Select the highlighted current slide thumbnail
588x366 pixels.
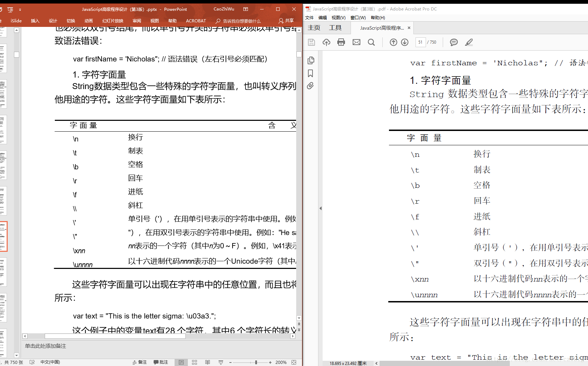[3, 236]
